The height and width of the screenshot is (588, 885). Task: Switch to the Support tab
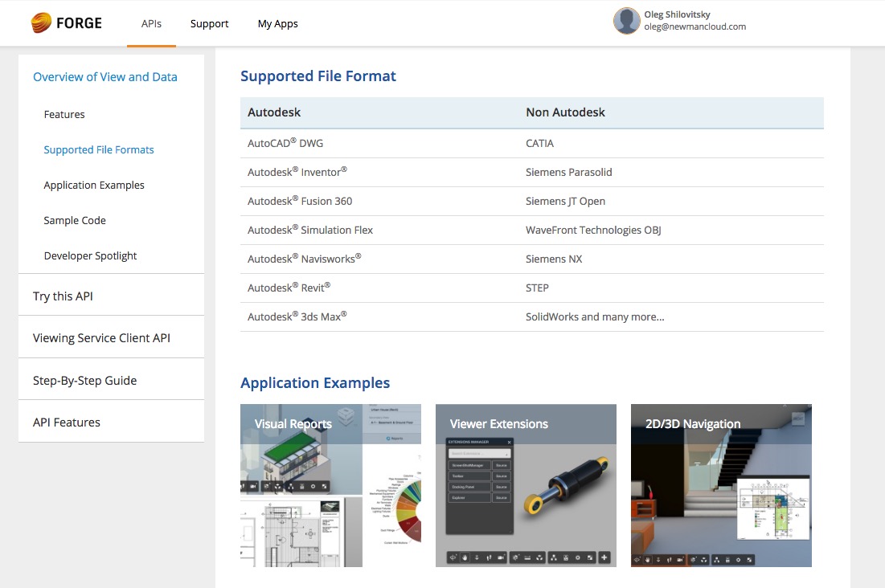point(209,23)
